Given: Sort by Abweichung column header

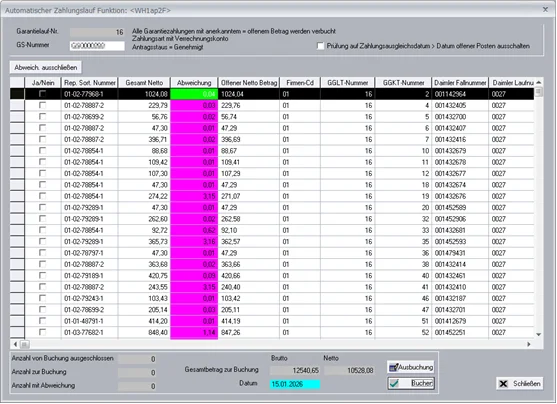Looking at the screenshot, I should tap(194, 83).
